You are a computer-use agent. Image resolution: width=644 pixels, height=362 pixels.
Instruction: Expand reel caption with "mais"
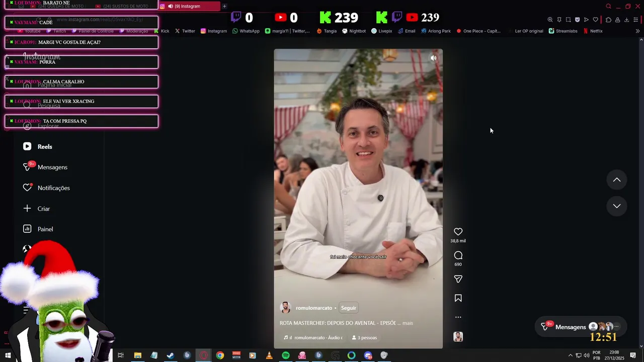[x=408, y=323]
